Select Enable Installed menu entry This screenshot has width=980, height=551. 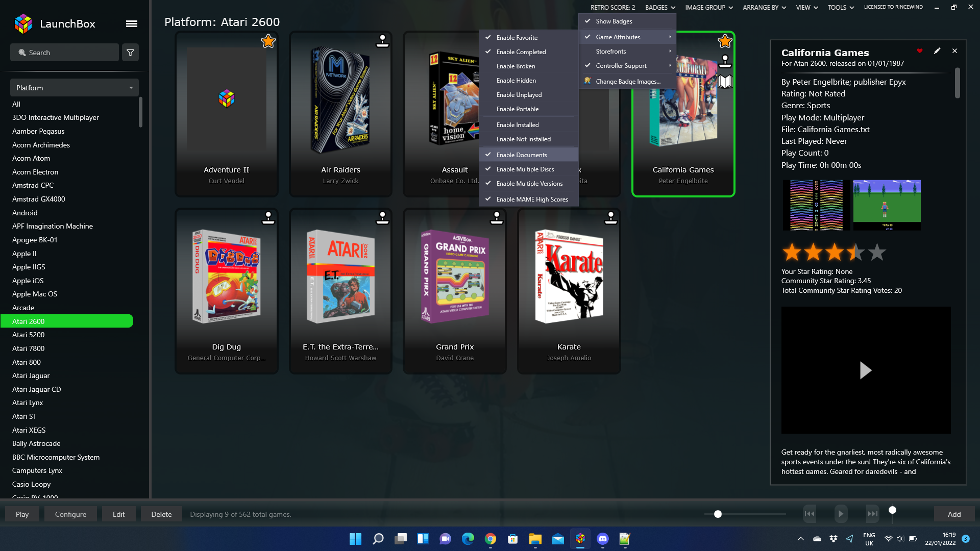(x=528, y=125)
